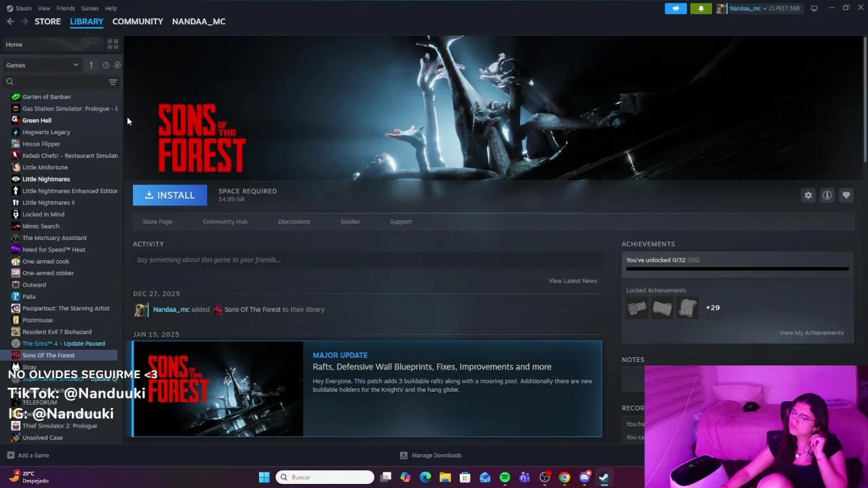The image size is (868, 488).
Task: Go forward with the right arrow
Action: [24, 22]
